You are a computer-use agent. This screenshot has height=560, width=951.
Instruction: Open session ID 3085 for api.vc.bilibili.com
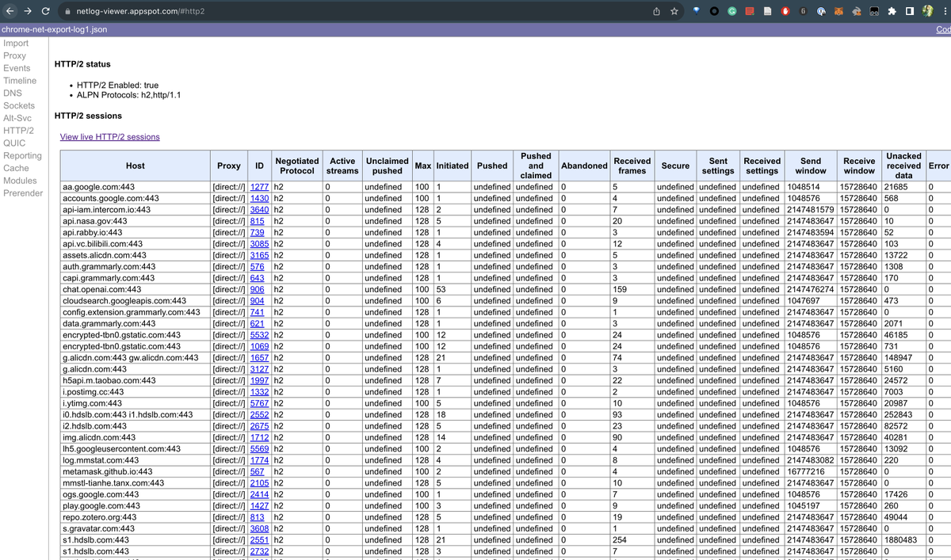pos(259,244)
